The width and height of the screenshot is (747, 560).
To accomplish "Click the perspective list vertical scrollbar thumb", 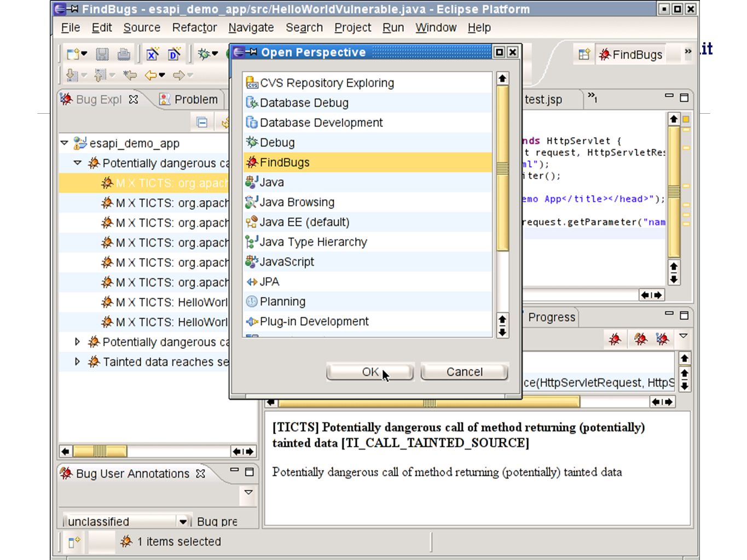I will pos(502,168).
